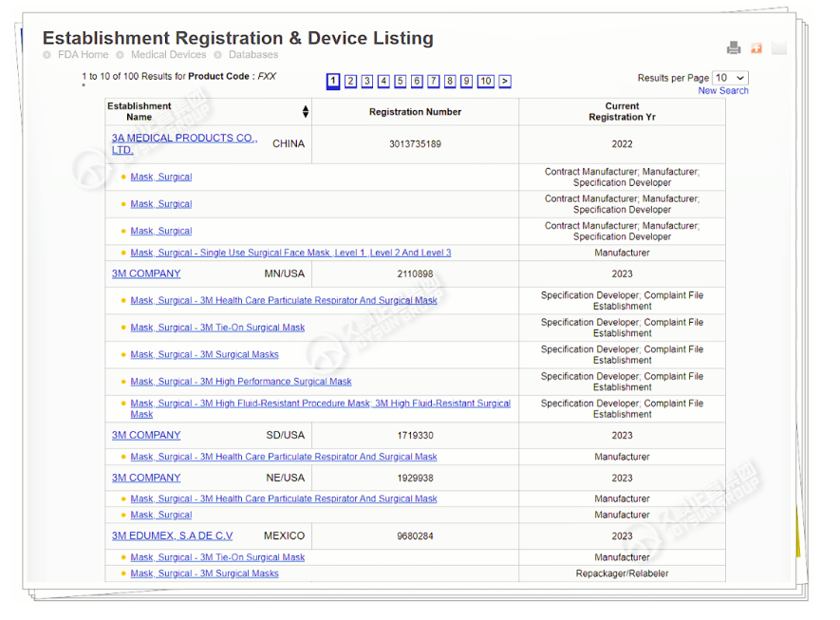Print this page using the printer icon
Screen dimensions: 840x620
(734, 47)
